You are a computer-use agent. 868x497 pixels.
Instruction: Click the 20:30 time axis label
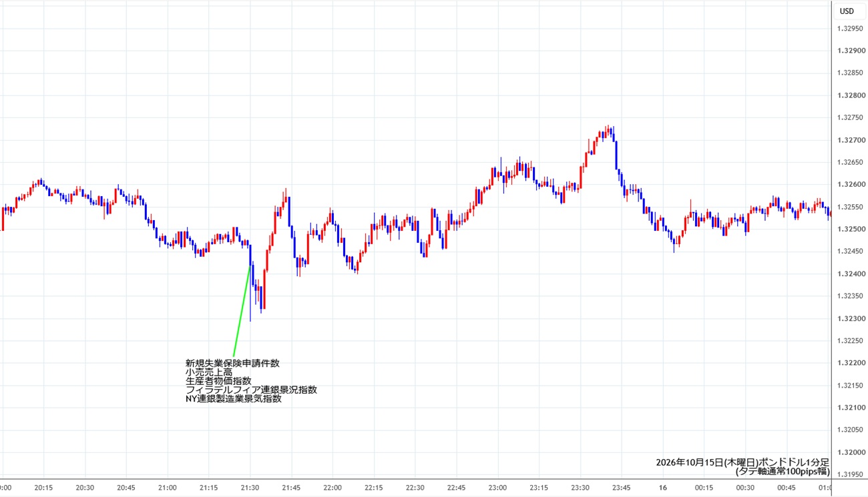tap(85, 488)
